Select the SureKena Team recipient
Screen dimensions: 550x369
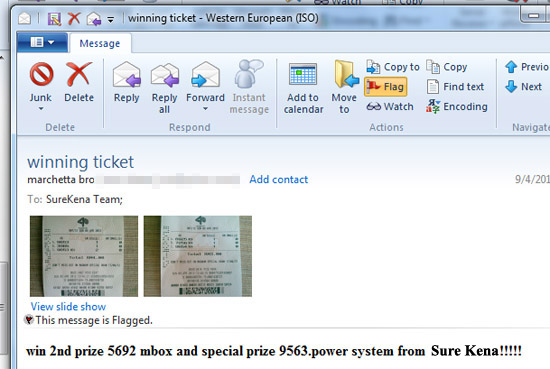[x=84, y=200]
